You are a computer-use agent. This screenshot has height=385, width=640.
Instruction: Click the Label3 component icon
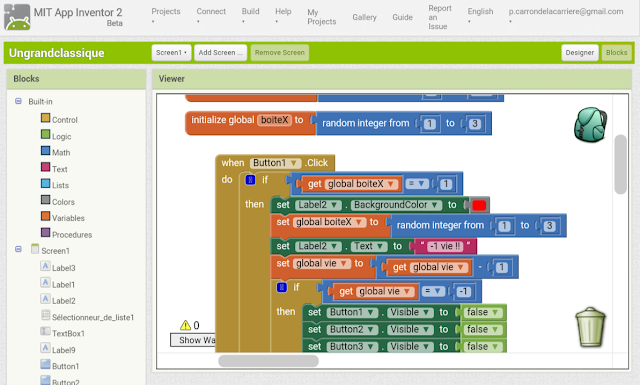click(x=45, y=266)
